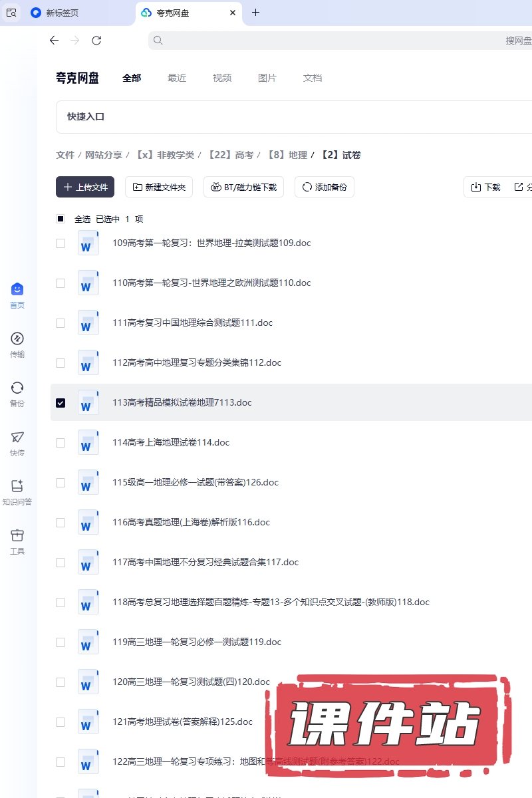Open the 快传 quick send sidebar icon

17,437
